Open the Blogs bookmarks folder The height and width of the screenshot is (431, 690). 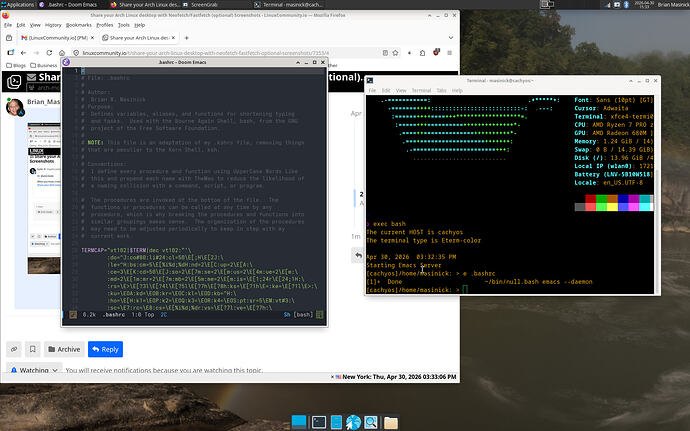[x=16, y=65]
